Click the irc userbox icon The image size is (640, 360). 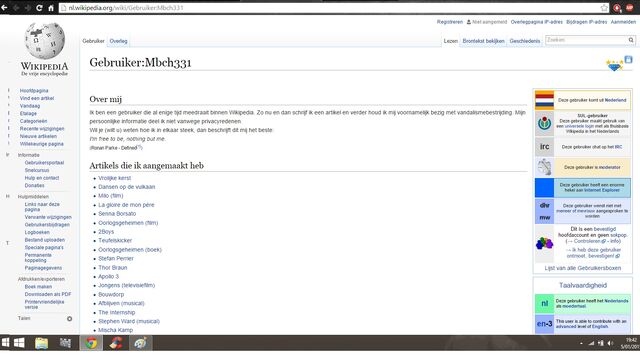(x=544, y=147)
